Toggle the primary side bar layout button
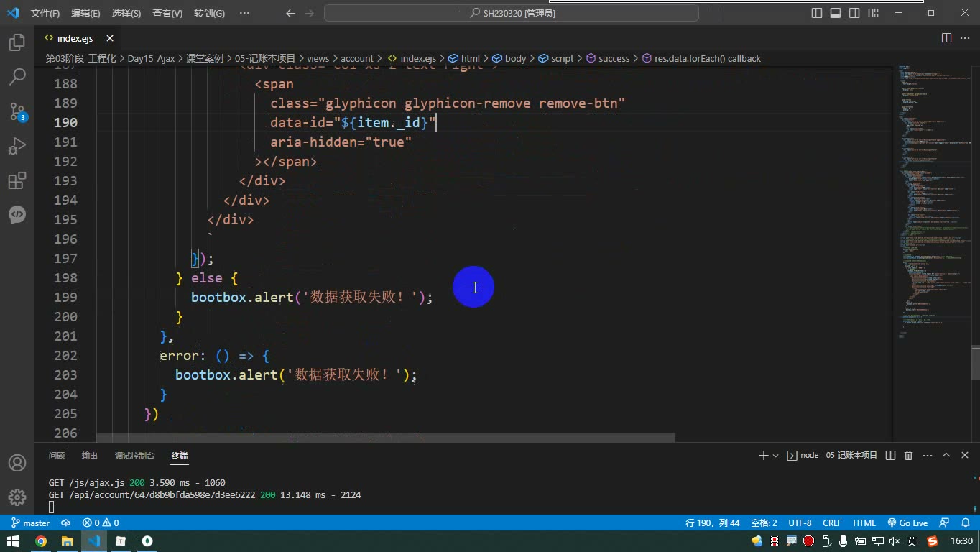 [x=817, y=13]
